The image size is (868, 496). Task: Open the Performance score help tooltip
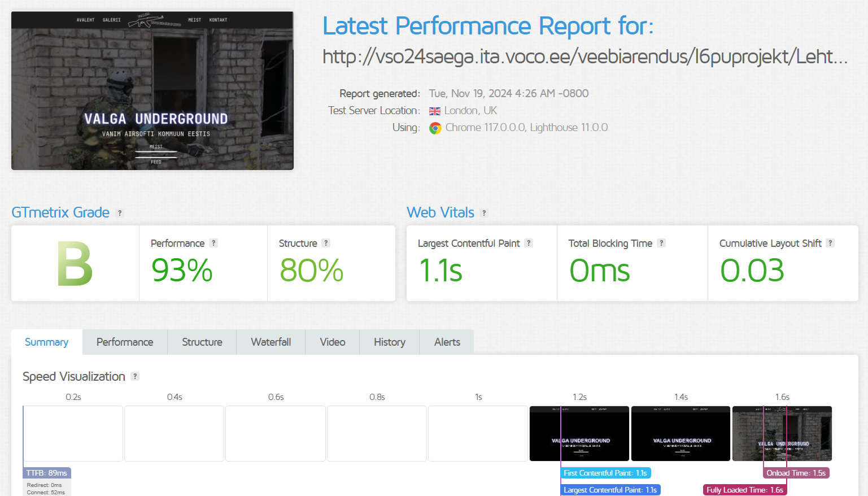213,243
